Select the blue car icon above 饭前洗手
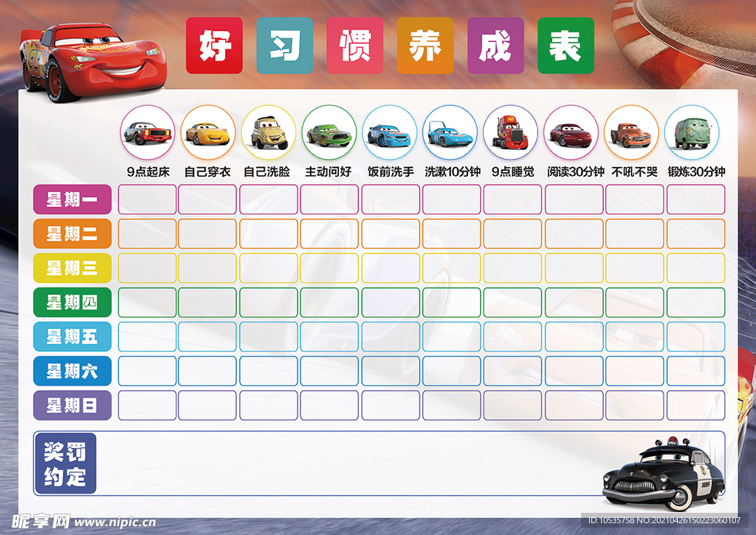Viewport: 756px width, 535px height. point(389,132)
